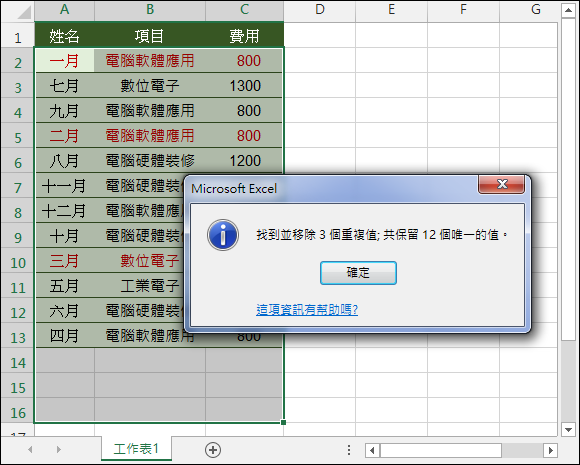Screen dimensions: 580x465
Task: Click the 項目 header cell
Action: pos(150,36)
